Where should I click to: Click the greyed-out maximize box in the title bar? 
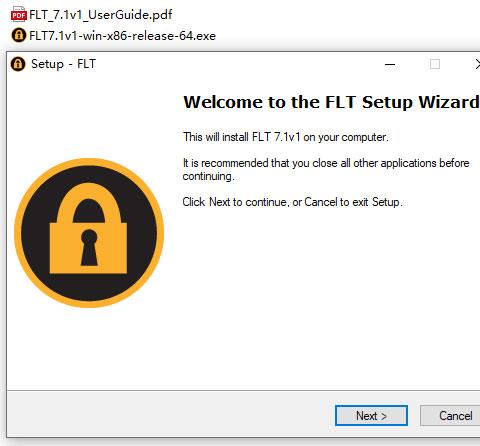pyautogui.click(x=435, y=64)
